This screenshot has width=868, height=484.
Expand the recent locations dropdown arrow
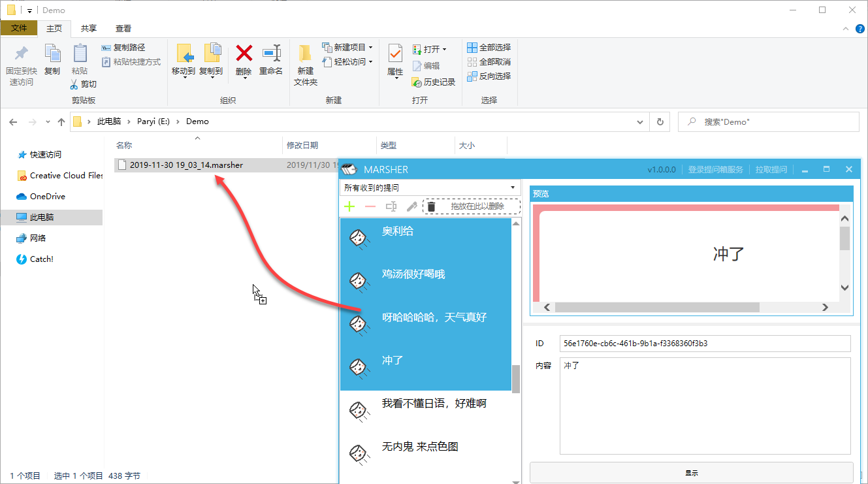click(48, 122)
